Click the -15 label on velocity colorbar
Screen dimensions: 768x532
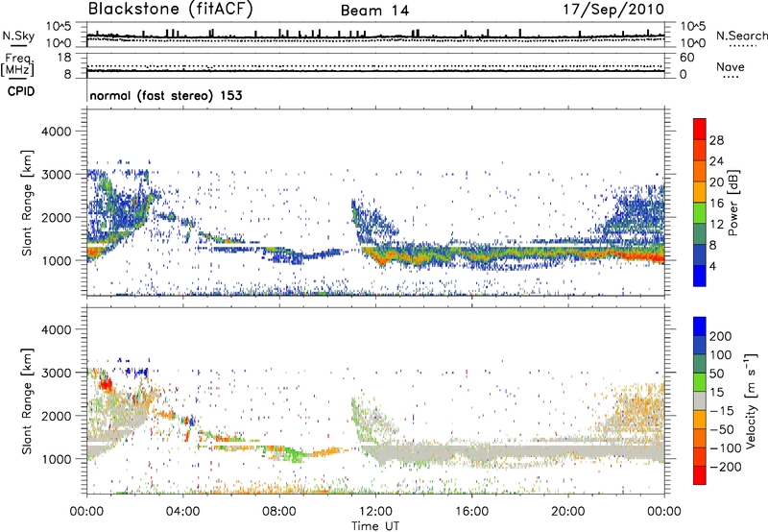point(722,411)
